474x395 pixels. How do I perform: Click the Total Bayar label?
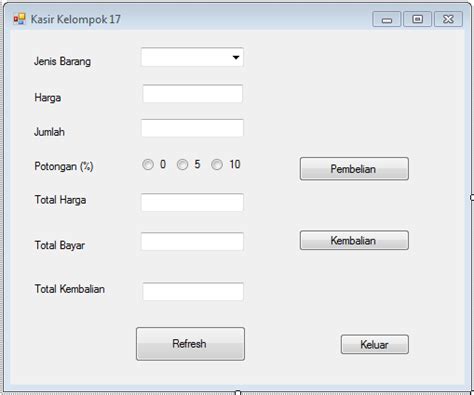click(x=60, y=245)
